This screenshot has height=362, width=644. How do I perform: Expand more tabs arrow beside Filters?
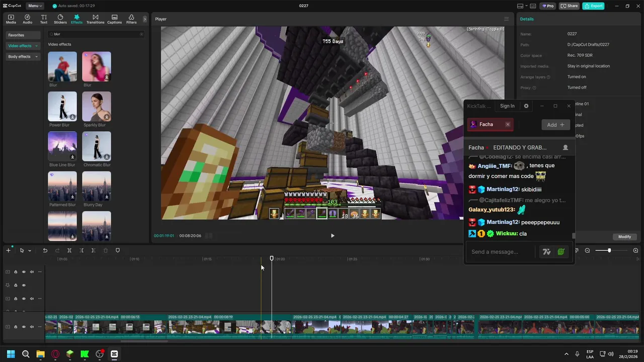145,19
